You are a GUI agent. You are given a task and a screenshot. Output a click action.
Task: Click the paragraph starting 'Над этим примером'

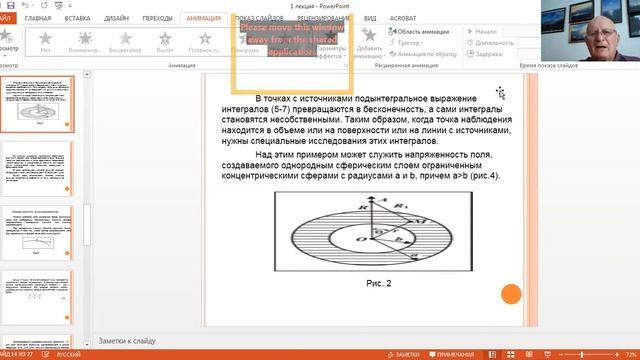click(361, 165)
